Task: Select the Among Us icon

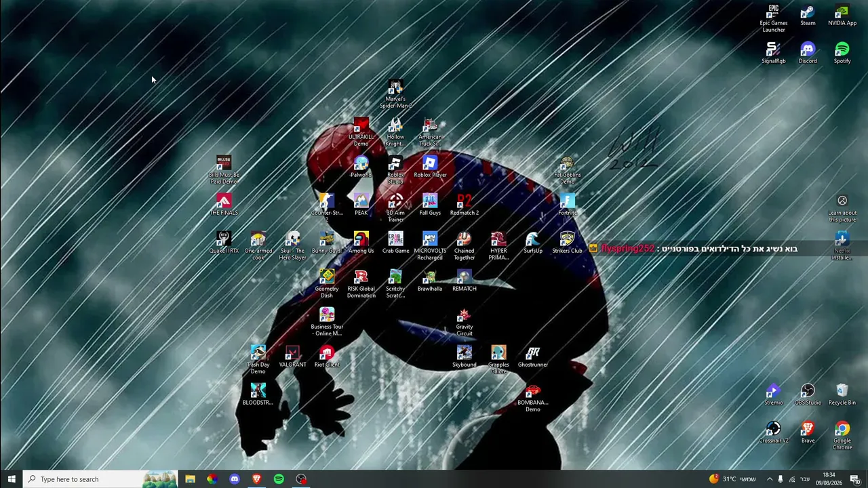Action: 361,243
